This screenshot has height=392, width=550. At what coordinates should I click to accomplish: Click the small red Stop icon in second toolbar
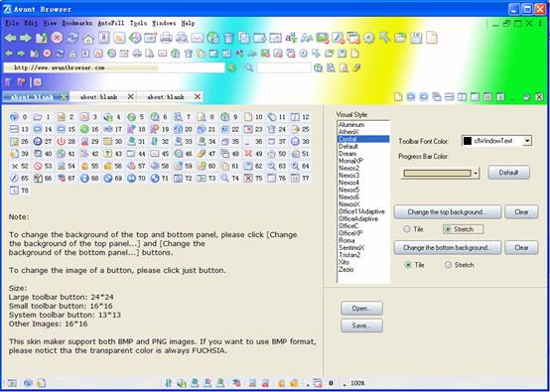coord(47,54)
